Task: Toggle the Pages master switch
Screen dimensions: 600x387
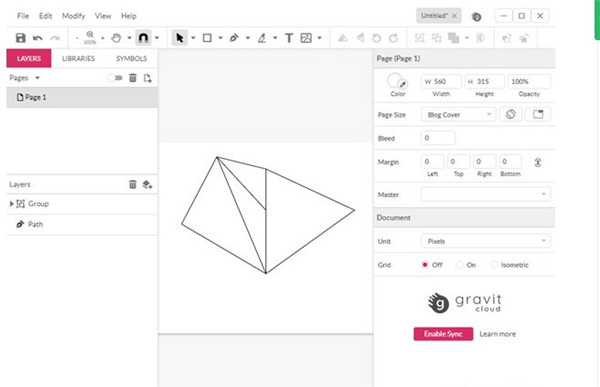Action: pyautogui.click(x=114, y=78)
